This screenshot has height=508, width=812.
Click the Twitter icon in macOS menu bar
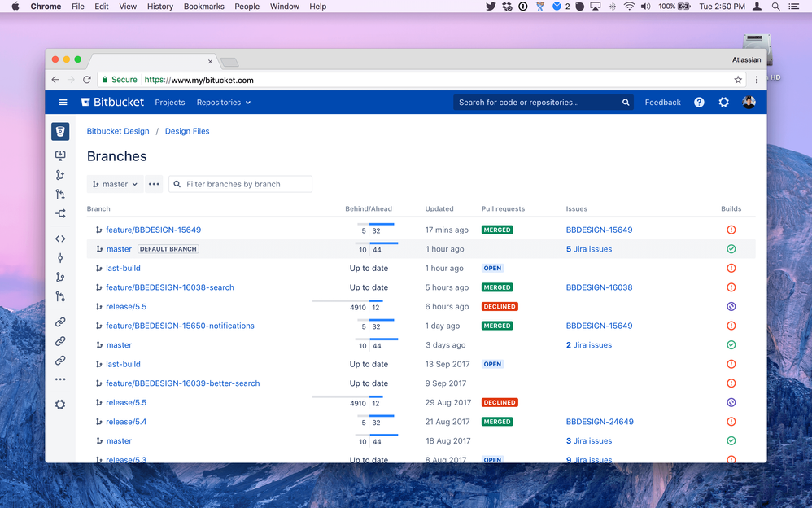tap(491, 7)
